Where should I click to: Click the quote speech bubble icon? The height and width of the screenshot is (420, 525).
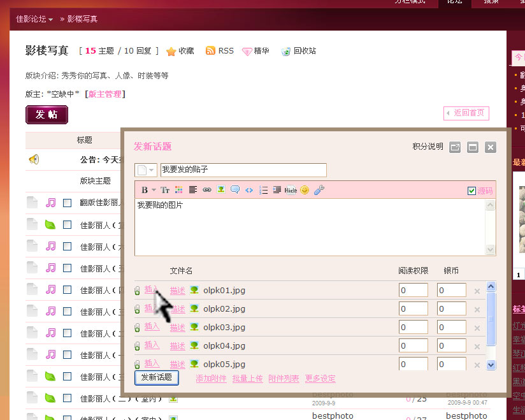[235, 190]
